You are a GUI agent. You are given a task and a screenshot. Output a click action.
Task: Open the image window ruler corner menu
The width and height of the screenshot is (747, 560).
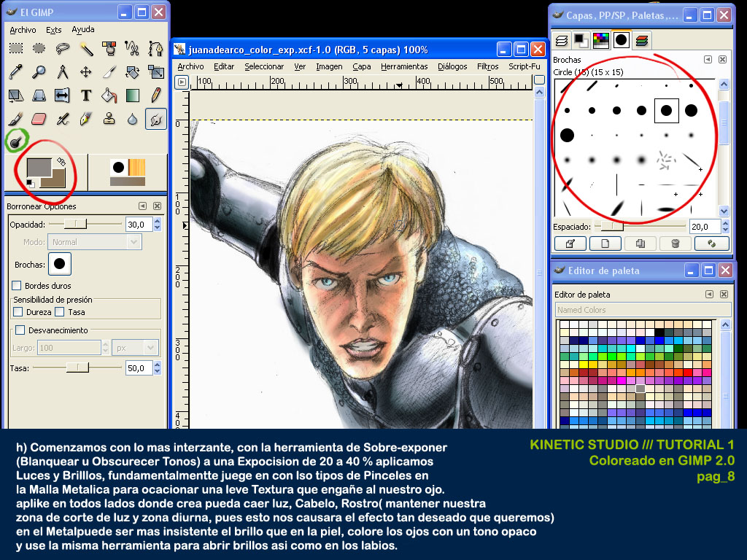[x=182, y=82]
